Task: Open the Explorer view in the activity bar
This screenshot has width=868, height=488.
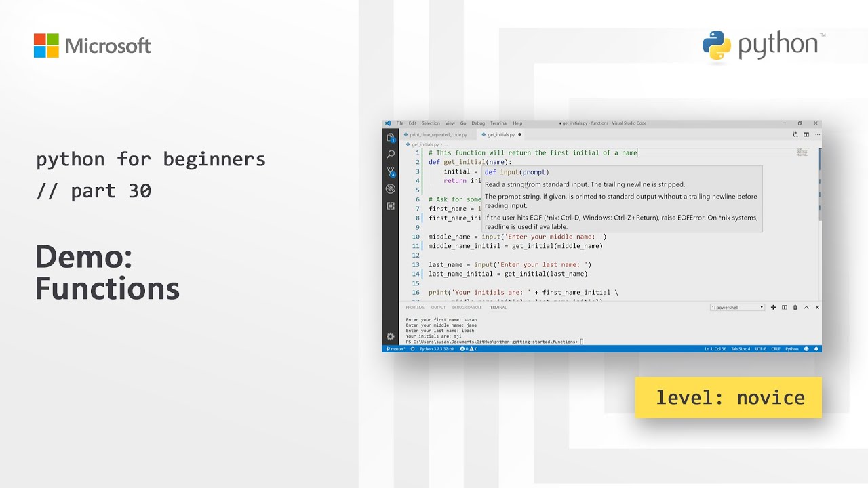Action: pos(391,138)
